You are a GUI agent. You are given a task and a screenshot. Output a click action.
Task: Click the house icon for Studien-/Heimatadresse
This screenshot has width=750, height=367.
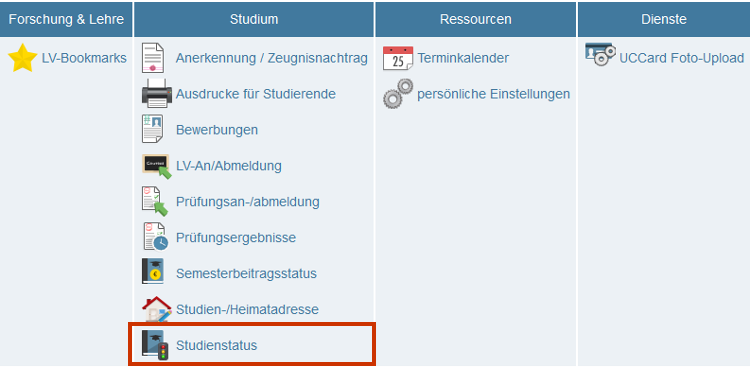click(157, 309)
